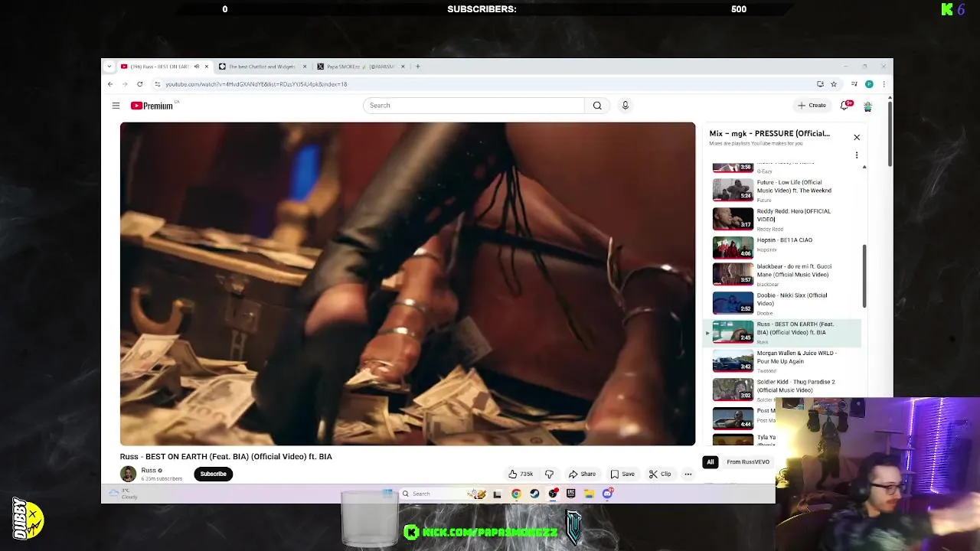Reload the page with the refresh icon

pos(139,84)
